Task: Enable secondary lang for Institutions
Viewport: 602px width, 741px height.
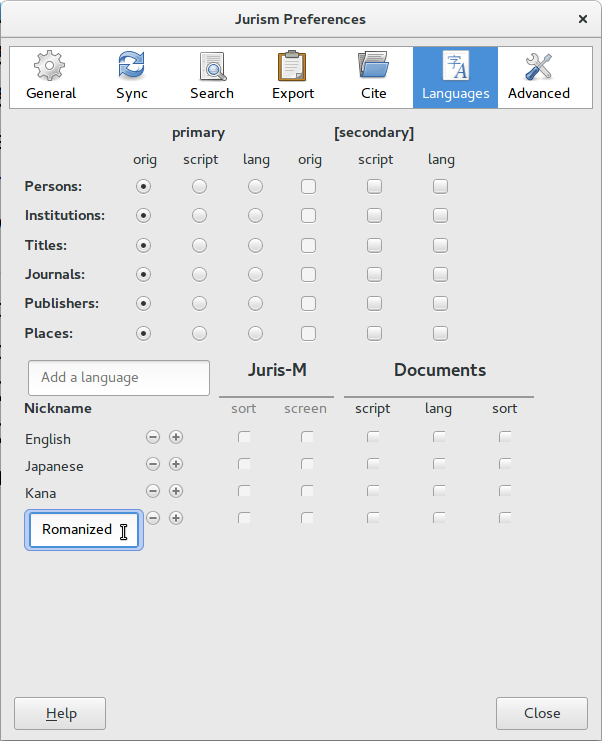Action: [440, 215]
